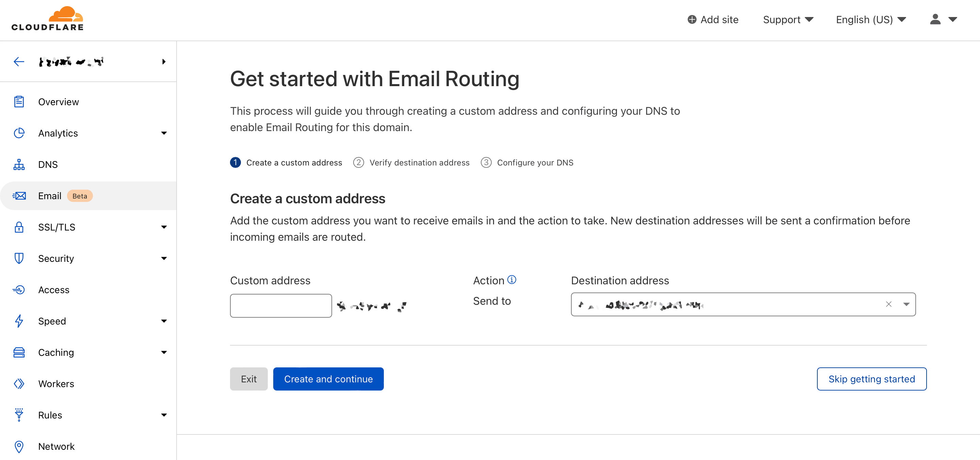Viewport: 980px width, 460px height.
Task: Click the Custom address input field
Action: tap(281, 306)
